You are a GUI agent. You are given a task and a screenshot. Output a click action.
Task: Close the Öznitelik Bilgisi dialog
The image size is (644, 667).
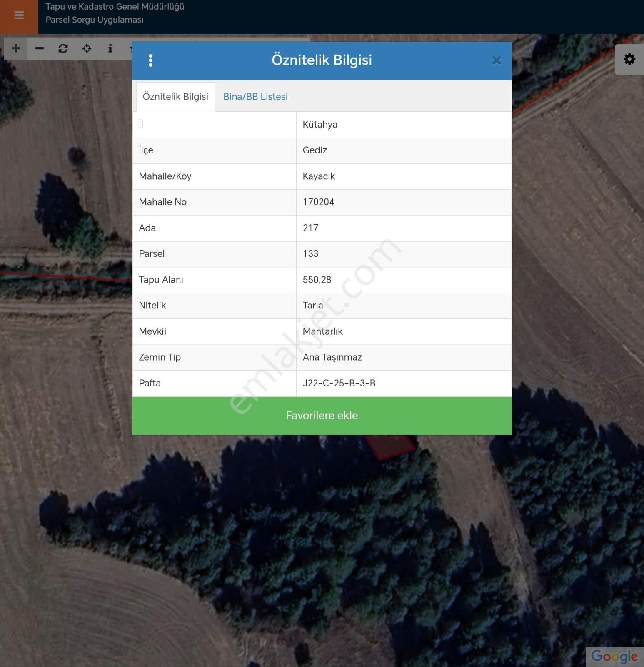click(497, 61)
